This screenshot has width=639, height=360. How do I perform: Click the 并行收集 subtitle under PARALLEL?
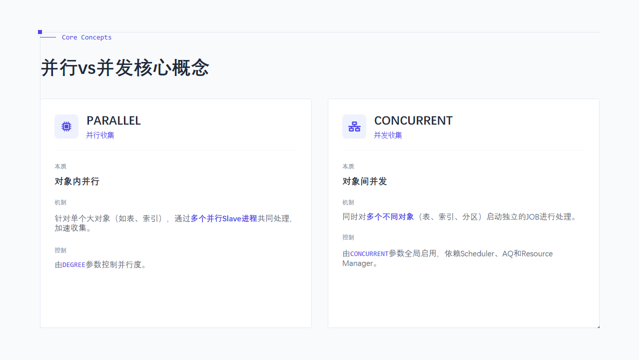[100, 135]
